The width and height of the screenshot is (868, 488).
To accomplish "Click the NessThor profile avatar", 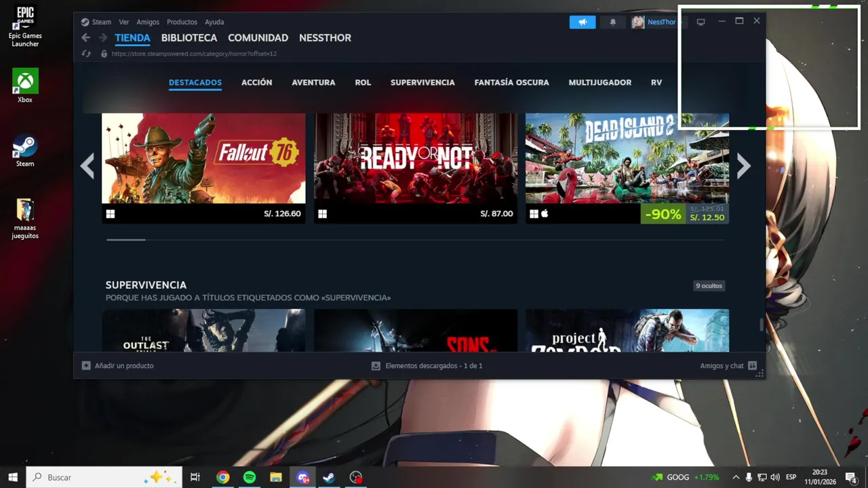I will tap(637, 22).
